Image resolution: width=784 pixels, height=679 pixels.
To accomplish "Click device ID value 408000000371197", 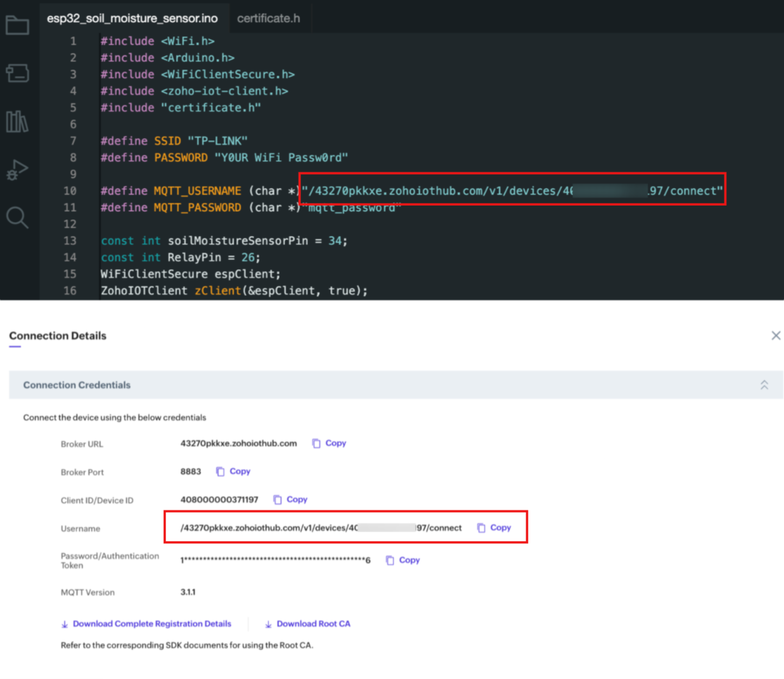I will (x=219, y=500).
